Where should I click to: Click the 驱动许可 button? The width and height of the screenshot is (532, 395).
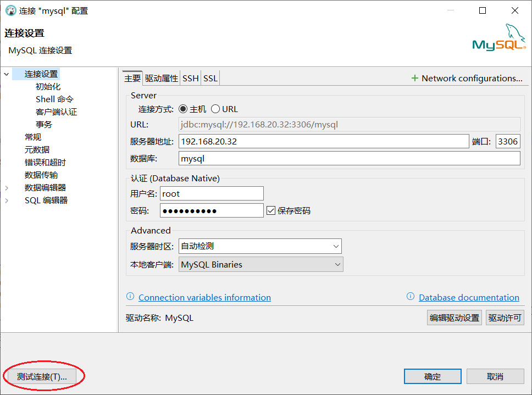(505, 318)
